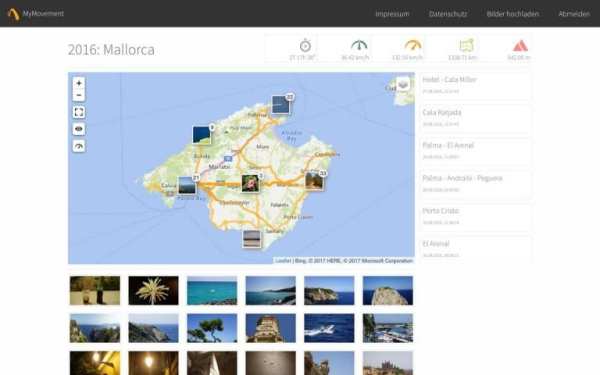Select the Porto Cristo track

(474, 216)
